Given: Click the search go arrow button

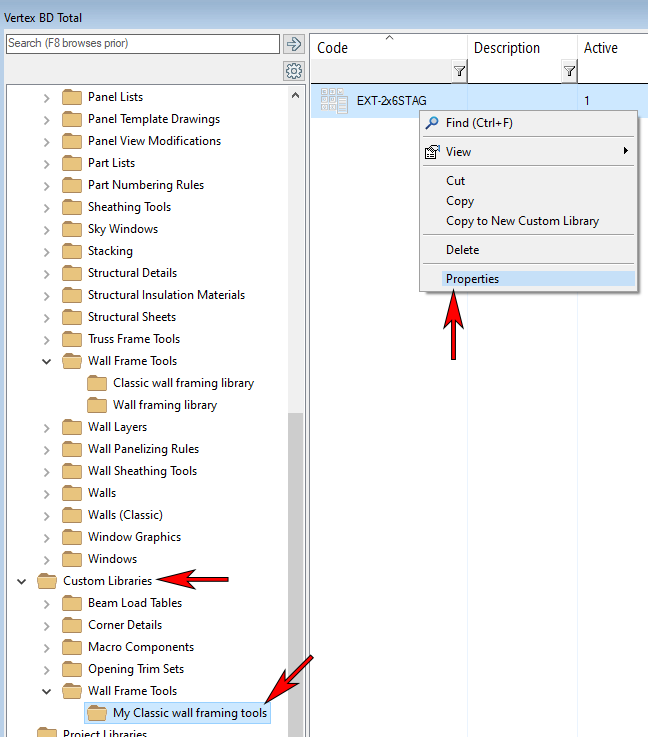Looking at the screenshot, I should point(294,44).
